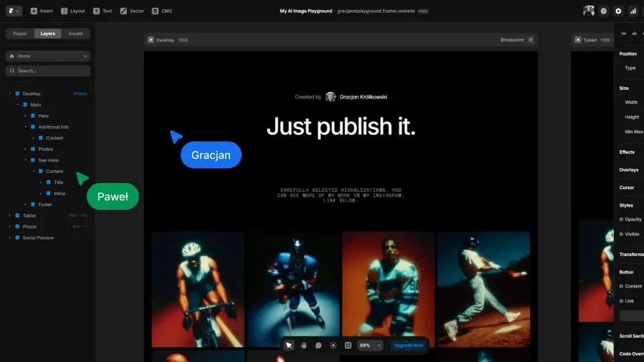Select the football player image
Image resolution: width=644 pixels, height=362 pixels.
click(293, 290)
